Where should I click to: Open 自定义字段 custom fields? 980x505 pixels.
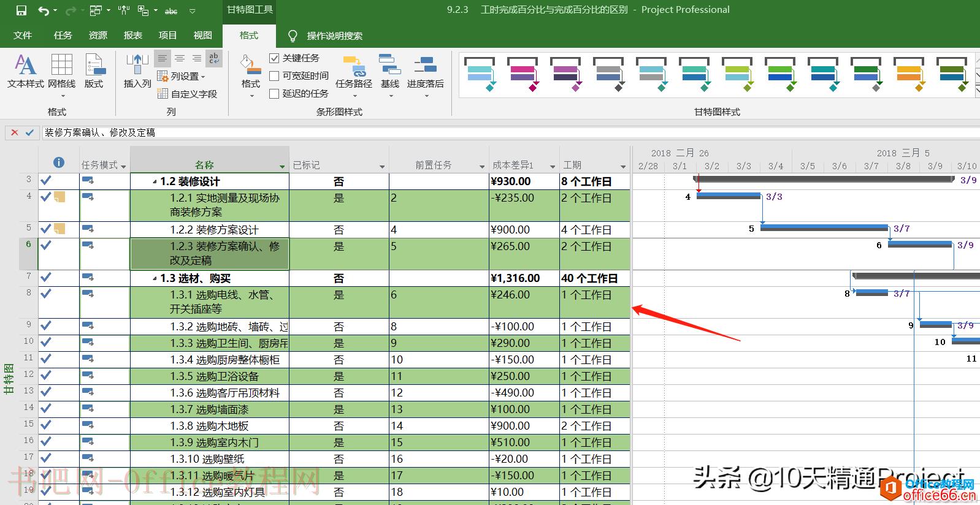coord(187,94)
